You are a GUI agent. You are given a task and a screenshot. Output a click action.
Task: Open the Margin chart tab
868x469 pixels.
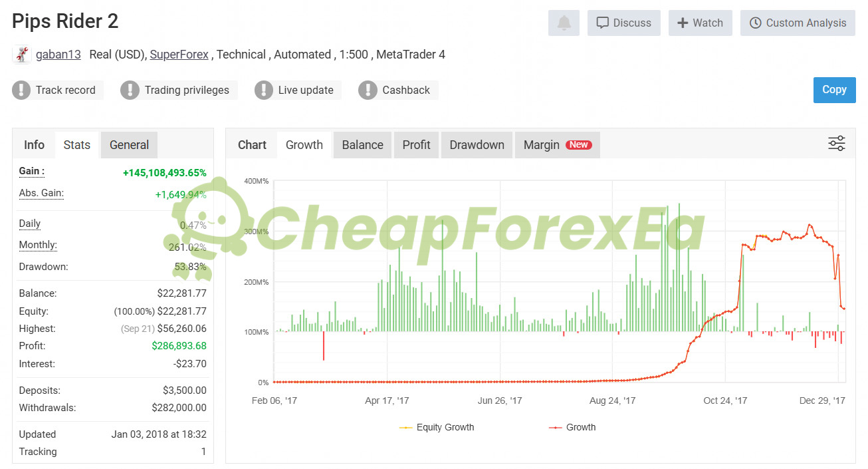pyautogui.click(x=557, y=144)
